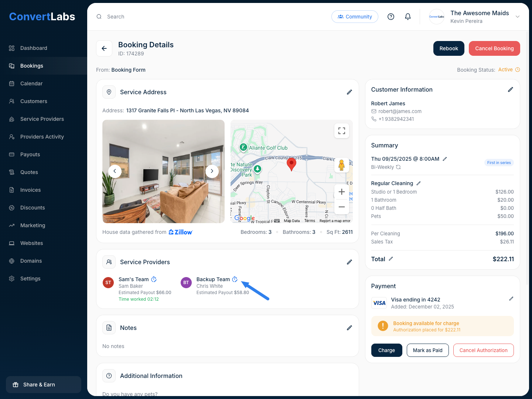Screen dimensions: 532x399
Task: Open Marketing in the sidebar
Action: (x=44, y=225)
